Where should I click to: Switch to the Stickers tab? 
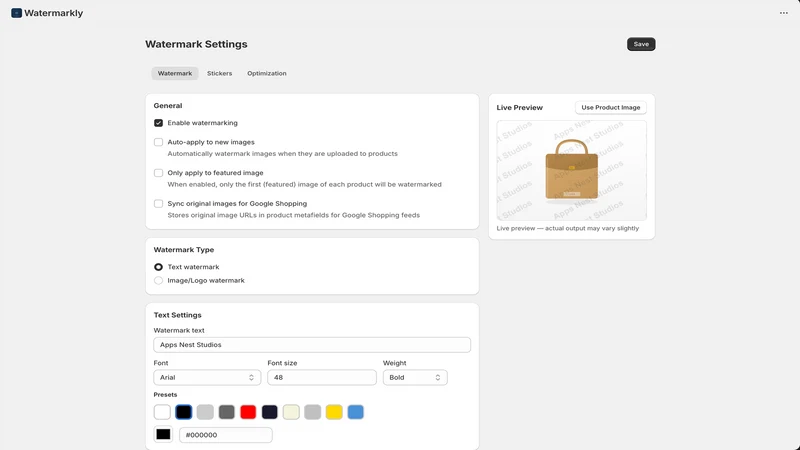219,73
